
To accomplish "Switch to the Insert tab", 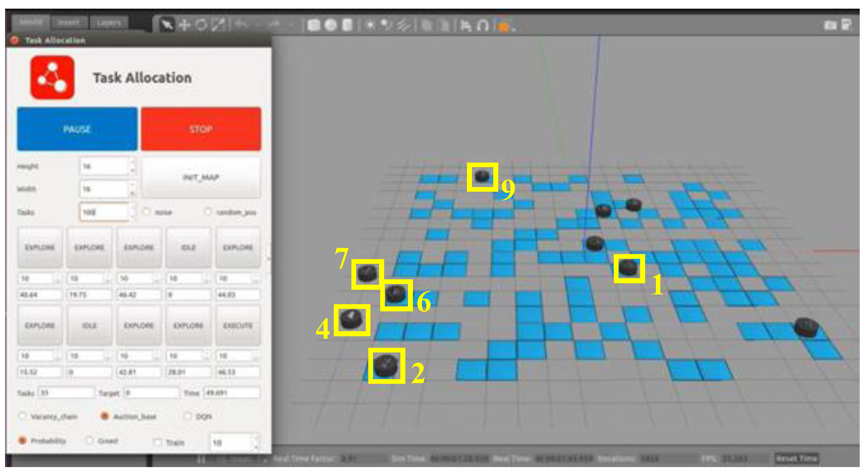I will point(68,23).
